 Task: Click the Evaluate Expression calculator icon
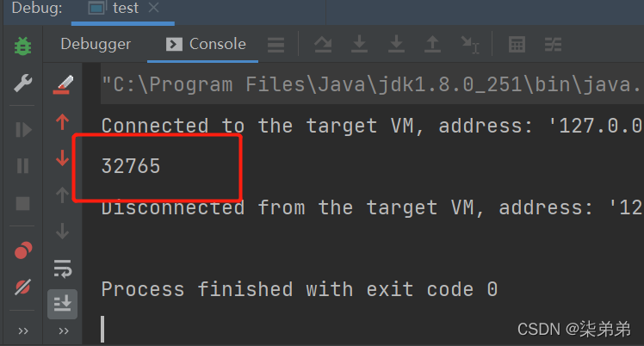pyautogui.click(x=517, y=45)
